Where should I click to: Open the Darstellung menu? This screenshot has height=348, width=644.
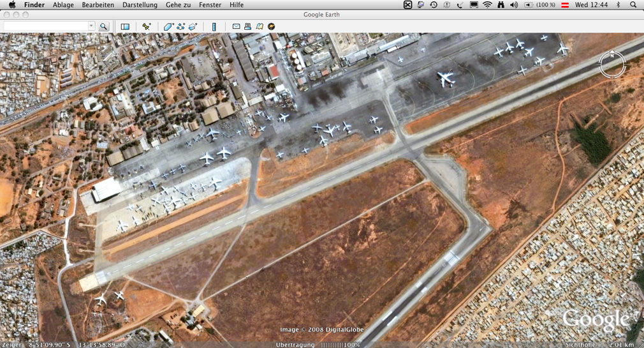pyautogui.click(x=140, y=5)
